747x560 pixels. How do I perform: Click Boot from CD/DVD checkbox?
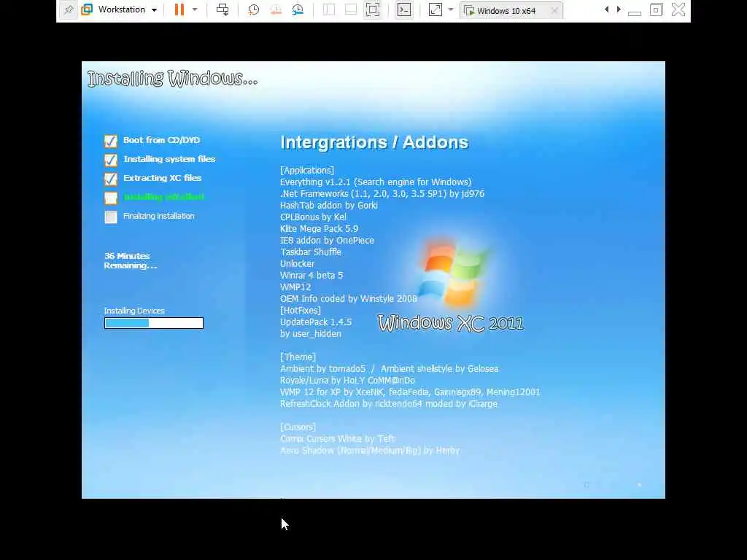[111, 141]
